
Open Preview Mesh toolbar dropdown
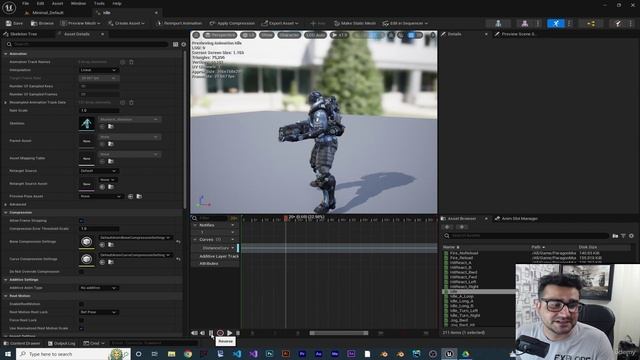80,23
